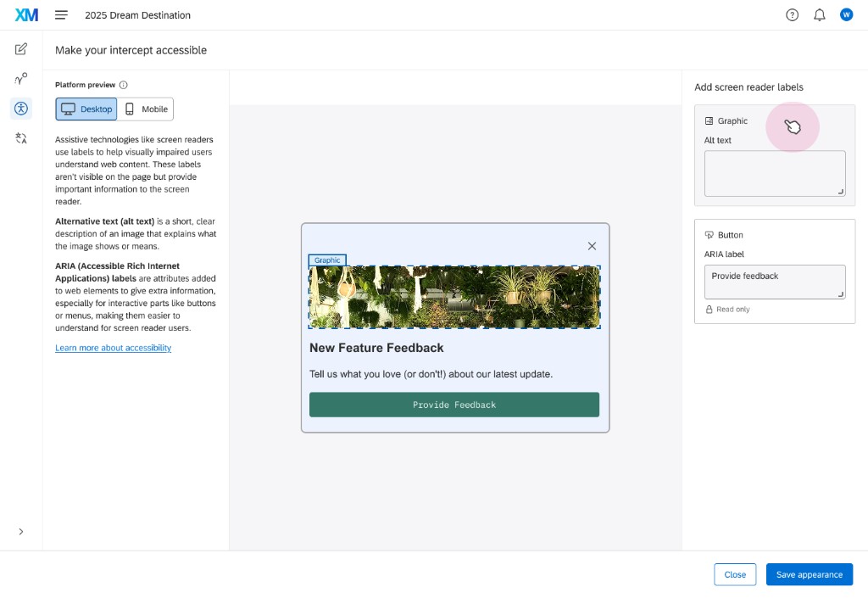
Task: Click inside the Alt text field
Action: point(774,172)
